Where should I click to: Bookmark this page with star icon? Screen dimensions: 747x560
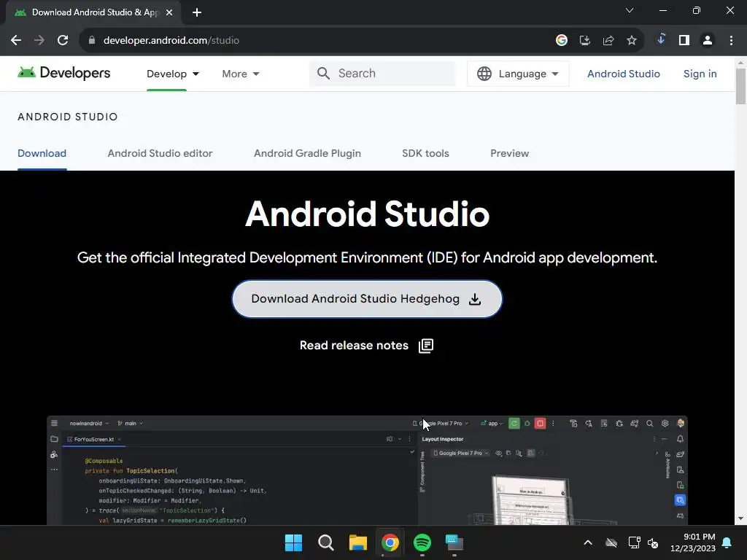point(632,41)
